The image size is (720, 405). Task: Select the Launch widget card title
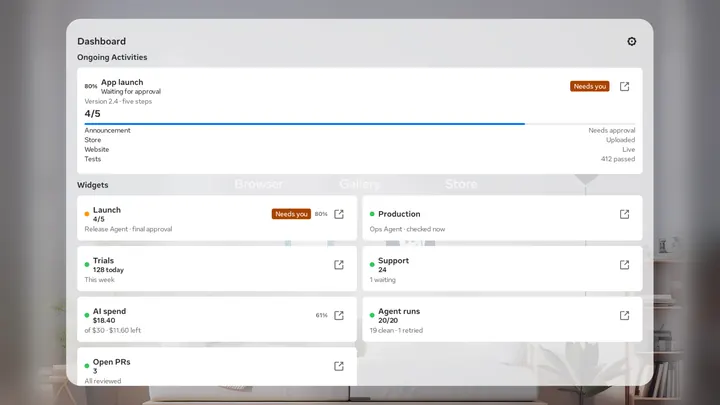107,210
